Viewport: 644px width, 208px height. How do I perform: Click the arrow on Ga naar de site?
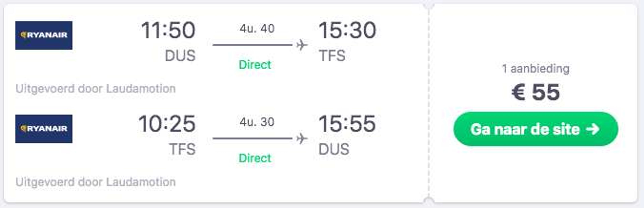pos(593,129)
